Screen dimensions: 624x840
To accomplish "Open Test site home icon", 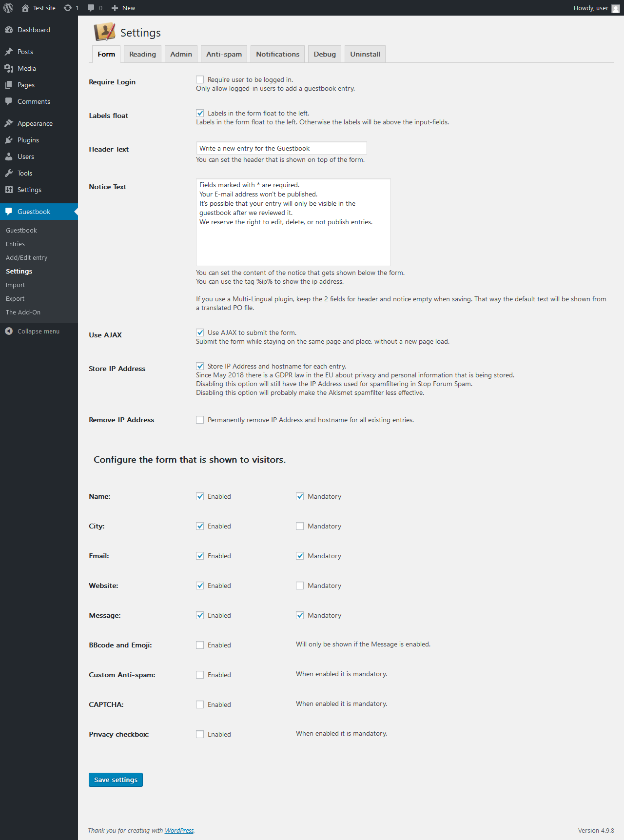I will [x=25, y=8].
